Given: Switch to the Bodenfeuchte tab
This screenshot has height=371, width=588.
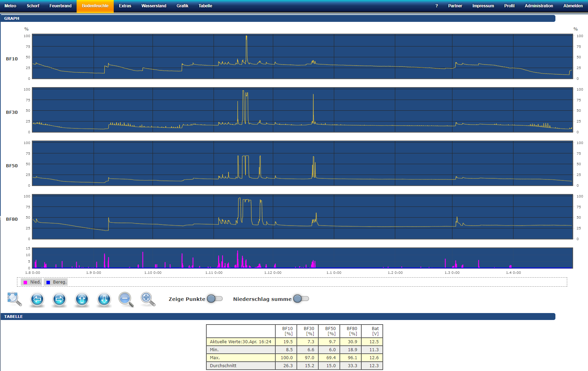Looking at the screenshot, I should 95,6.
